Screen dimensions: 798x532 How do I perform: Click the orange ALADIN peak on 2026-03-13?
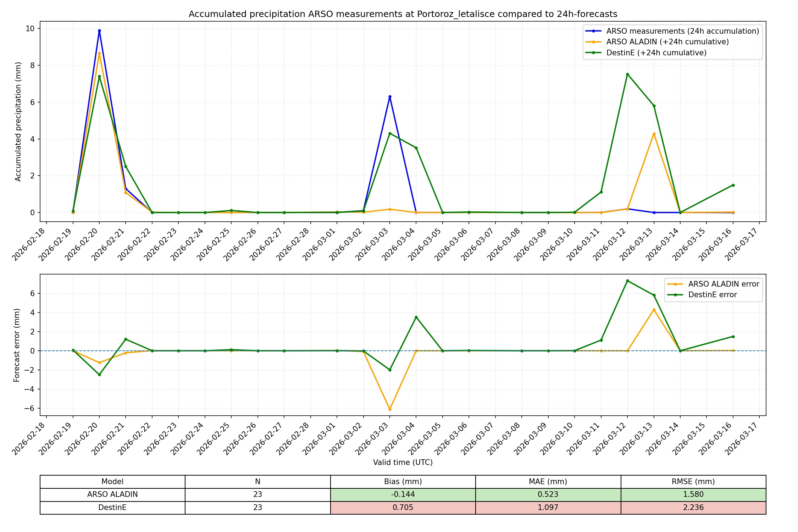(654, 134)
